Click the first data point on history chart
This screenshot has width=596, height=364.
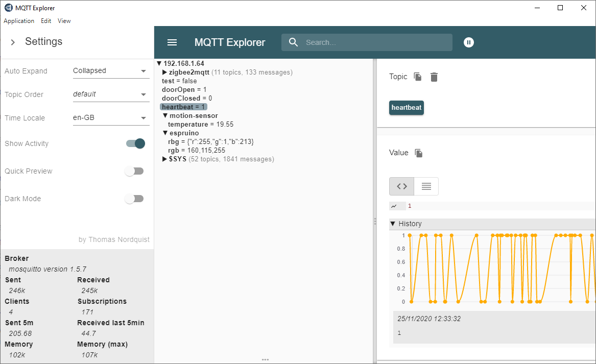(x=410, y=235)
